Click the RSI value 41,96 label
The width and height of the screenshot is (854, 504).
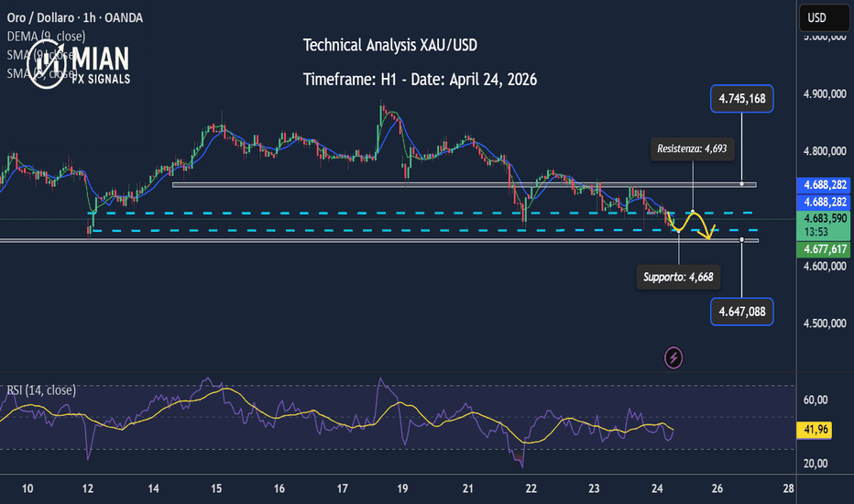pyautogui.click(x=816, y=430)
